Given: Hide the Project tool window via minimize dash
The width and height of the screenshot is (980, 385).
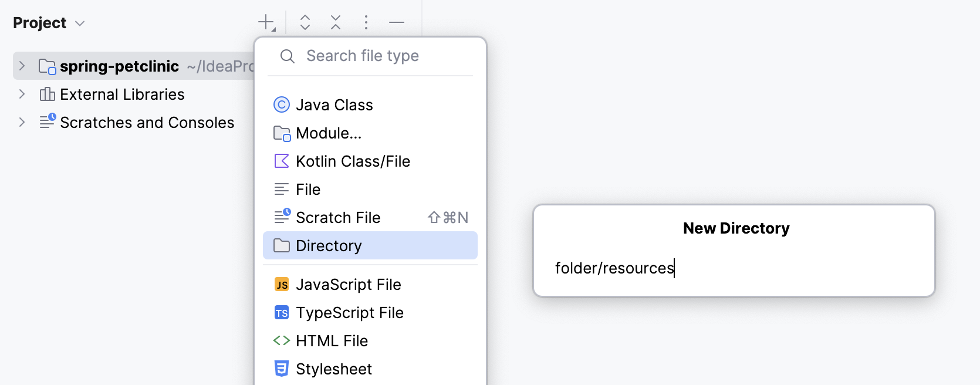Looking at the screenshot, I should point(397,23).
